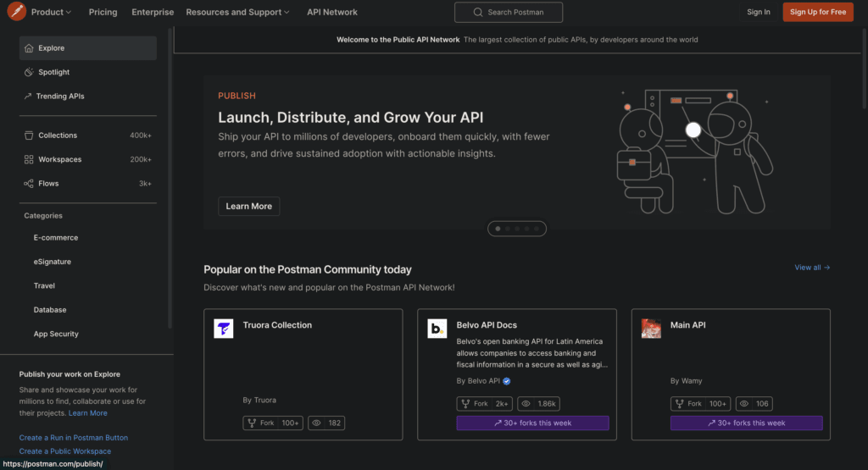
Task: Open the Travel category
Action: coord(44,286)
